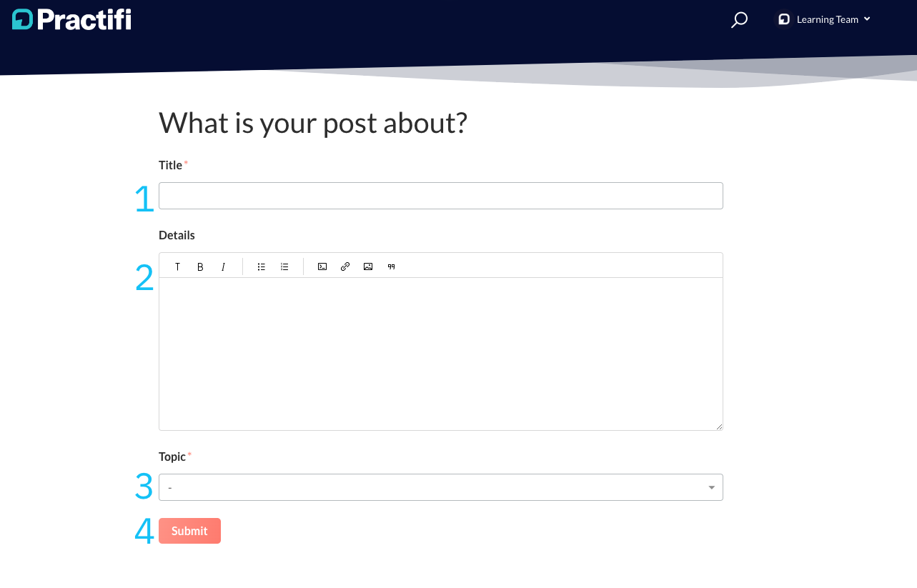
Task: Insert a code block
Action: pos(322,266)
